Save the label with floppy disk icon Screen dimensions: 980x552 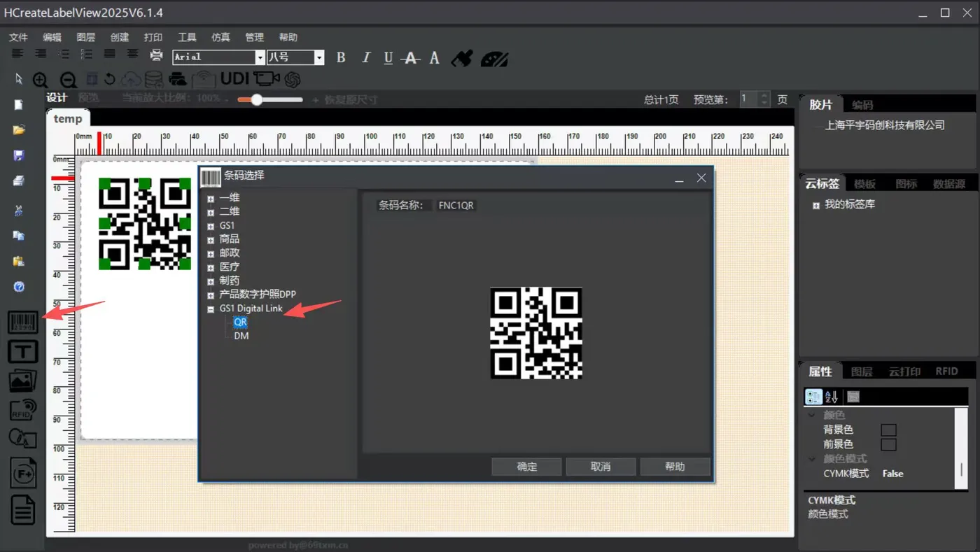point(19,155)
